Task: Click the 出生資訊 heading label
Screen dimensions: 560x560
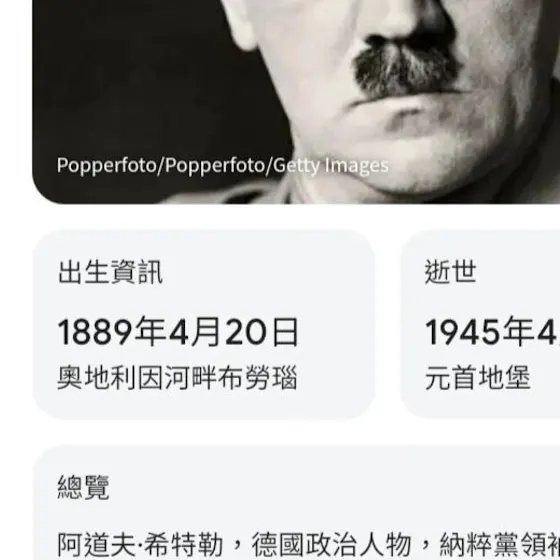Action: pos(110,272)
